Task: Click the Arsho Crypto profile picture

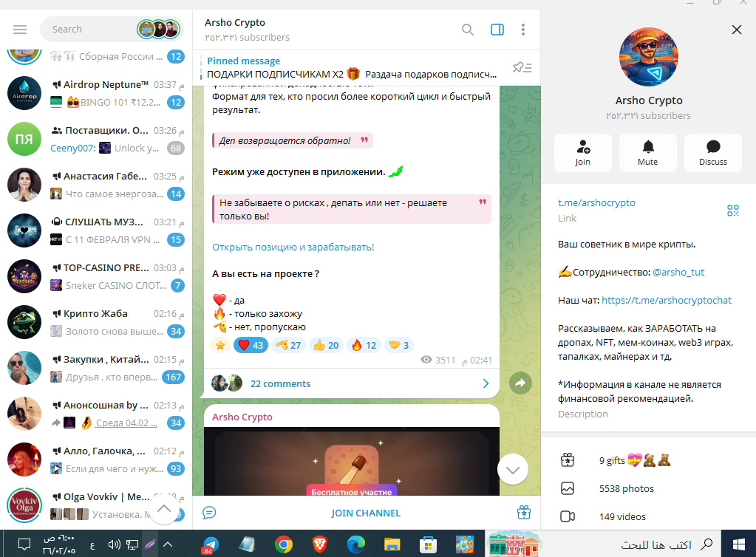Action: (649, 57)
